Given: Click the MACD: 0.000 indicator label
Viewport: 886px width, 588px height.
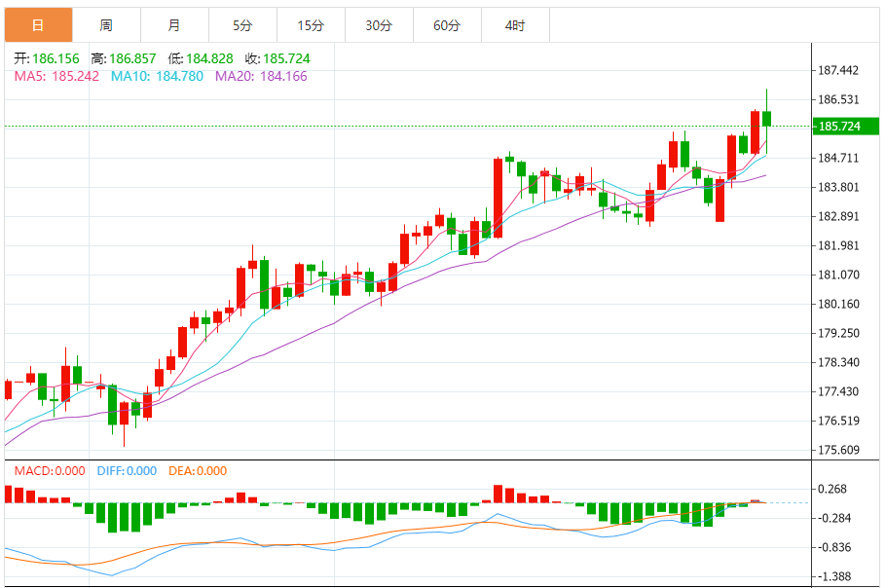Looking at the screenshot, I should coord(51,471).
